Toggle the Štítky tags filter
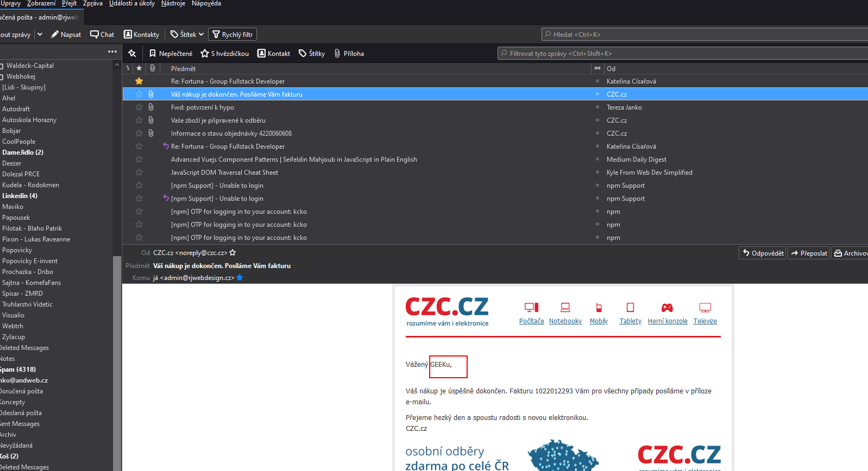Screen dimensions: 868x471 (x=312, y=53)
